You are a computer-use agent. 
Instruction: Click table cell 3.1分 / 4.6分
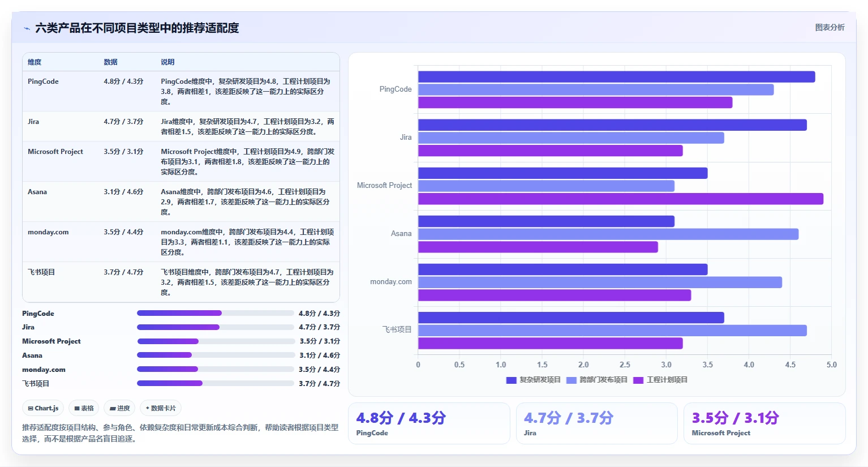coord(123,192)
